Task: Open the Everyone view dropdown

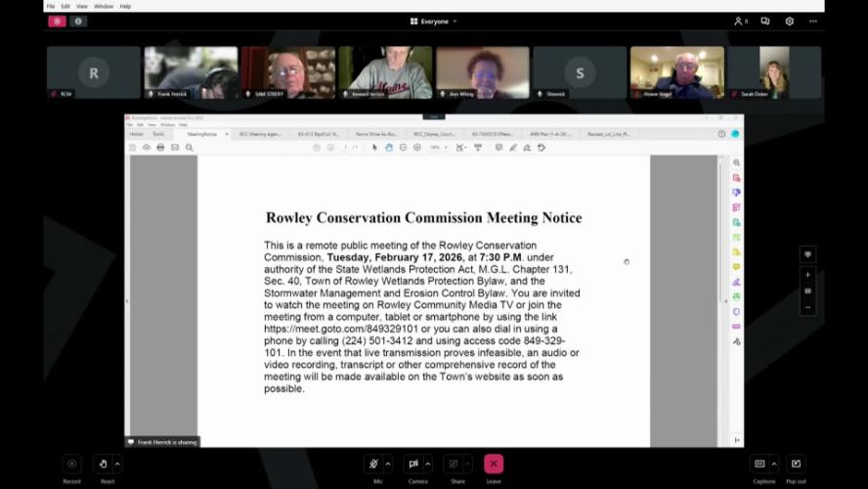Action: click(433, 21)
